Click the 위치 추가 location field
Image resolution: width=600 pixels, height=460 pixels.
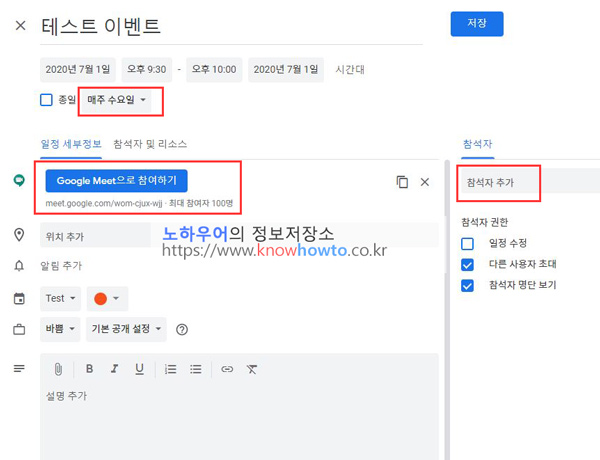click(239, 235)
